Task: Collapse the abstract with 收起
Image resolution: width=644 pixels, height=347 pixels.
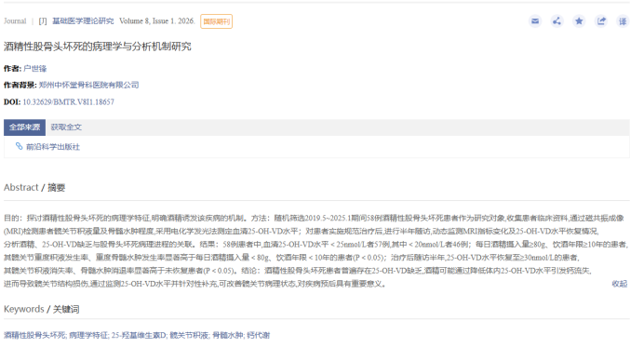Action: click(x=620, y=284)
